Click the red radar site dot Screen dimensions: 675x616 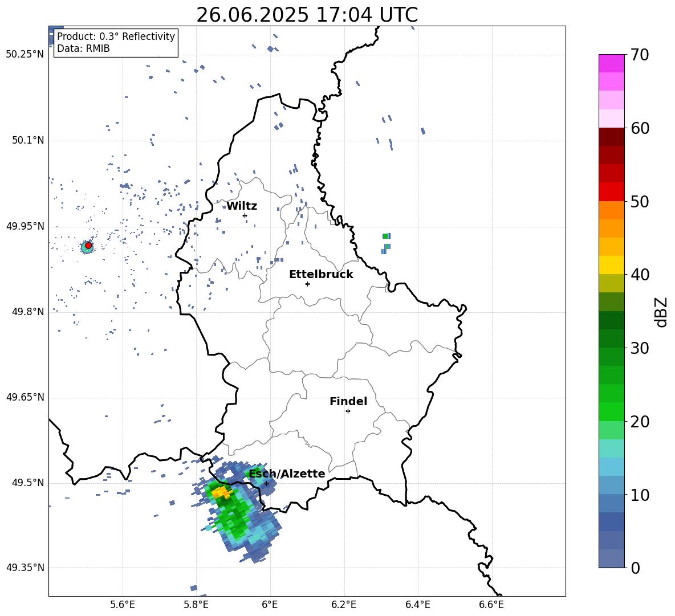pyautogui.click(x=88, y=246)
